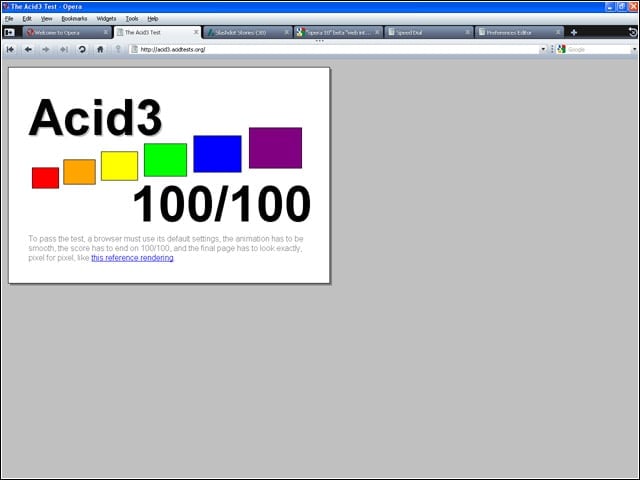
Task: Expand the address bar history dropdown
Action: (x=543, y=49)
